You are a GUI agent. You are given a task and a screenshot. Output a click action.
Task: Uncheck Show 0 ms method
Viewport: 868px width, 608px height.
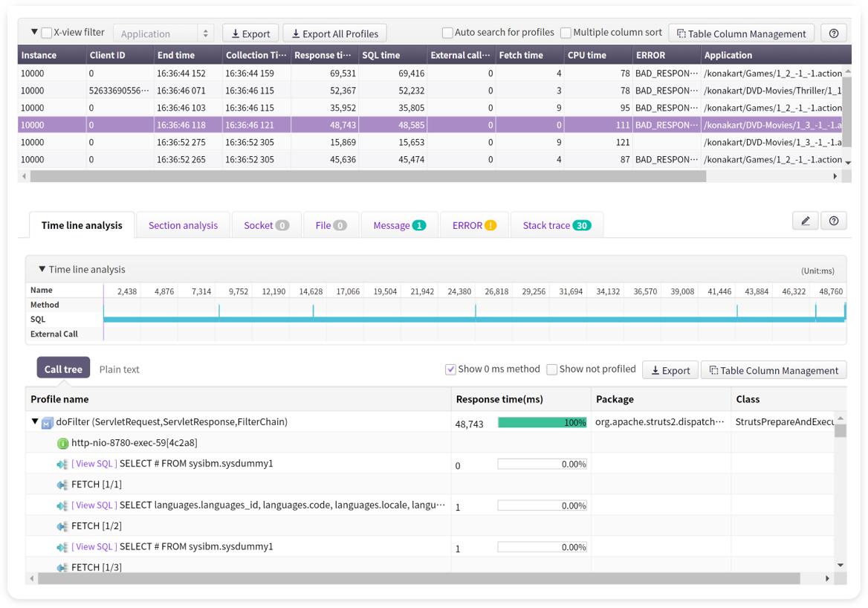pyautogui.click(x=450, y=369)
